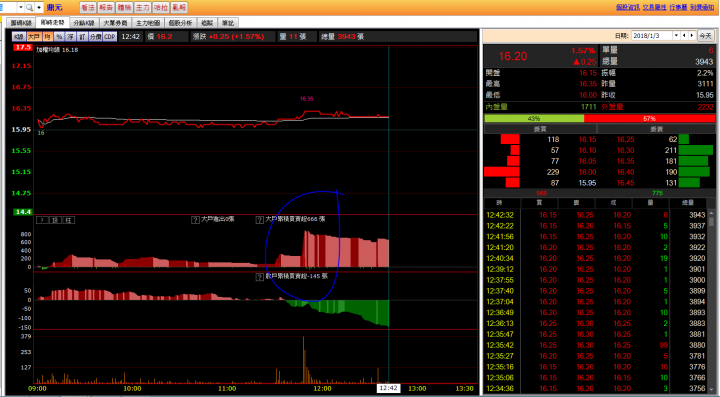Open the 主力地圖 tab

point(148,23)
